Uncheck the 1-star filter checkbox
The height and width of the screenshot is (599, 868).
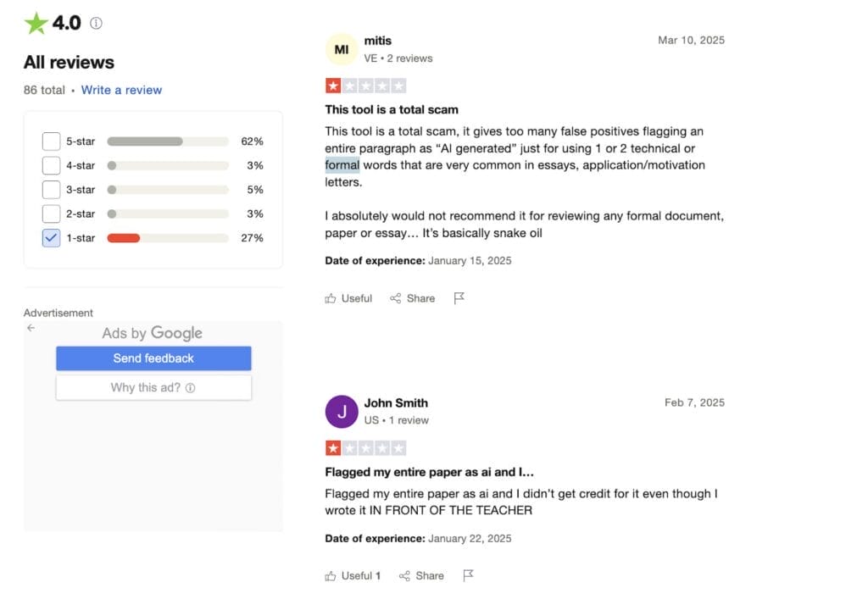pyautogui.click(x=51, y=238)
